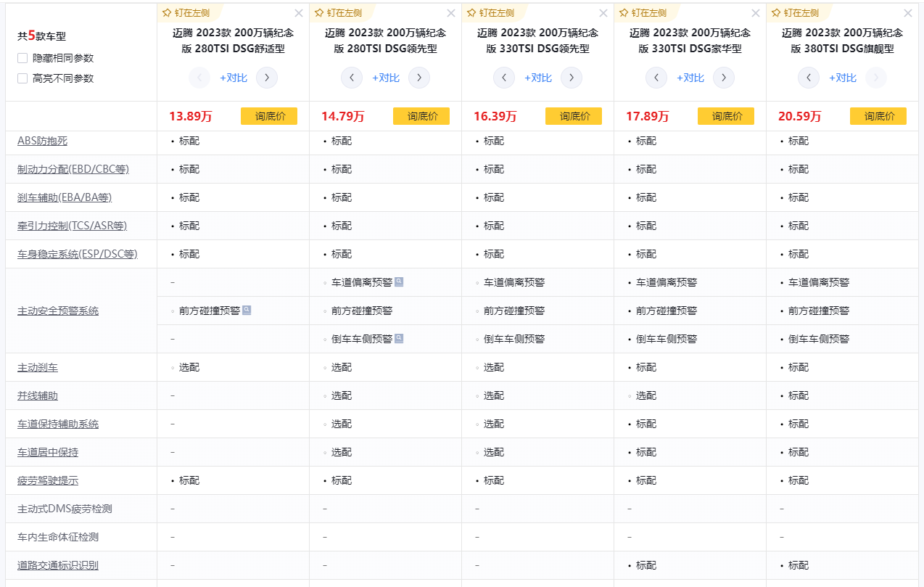924x587 pixels.
Task: Enable 隐藏相同参数 checkbox
Action: coord(23,58)
